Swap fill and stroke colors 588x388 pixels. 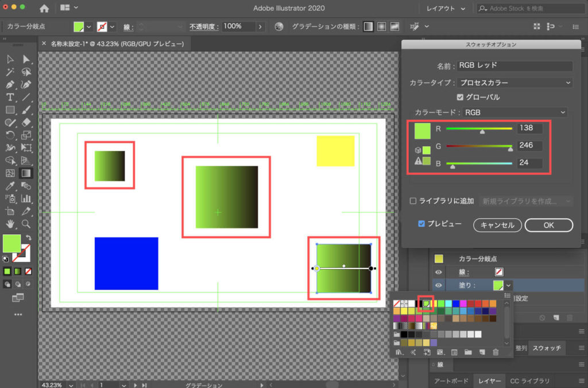coord(29,238)
